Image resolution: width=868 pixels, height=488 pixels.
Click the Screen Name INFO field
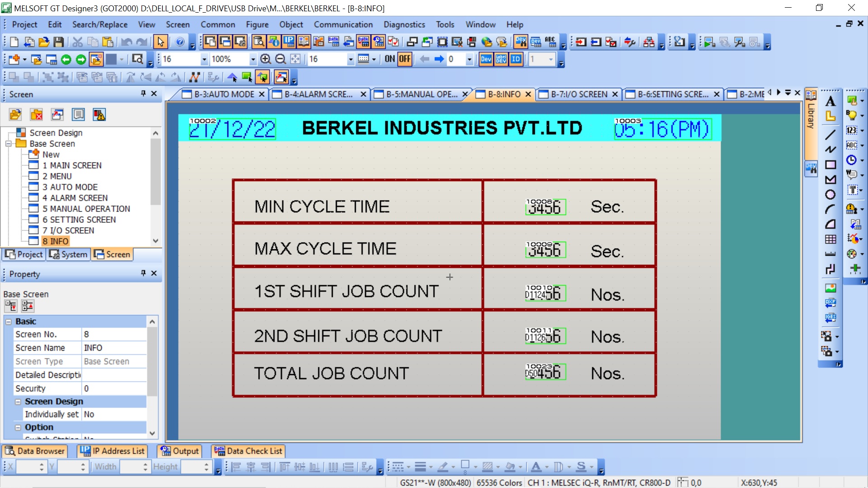coord(114,348)
